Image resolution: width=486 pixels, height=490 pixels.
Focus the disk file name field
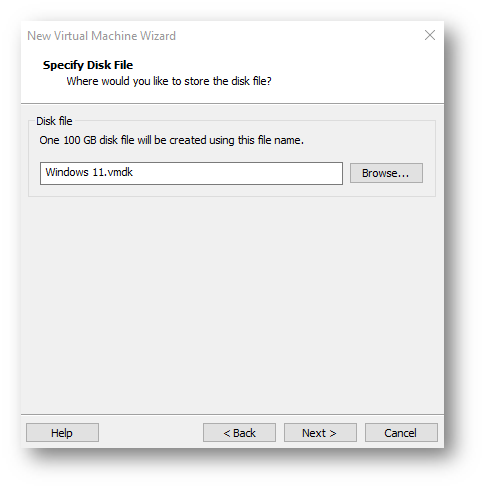tap(191, 173)
